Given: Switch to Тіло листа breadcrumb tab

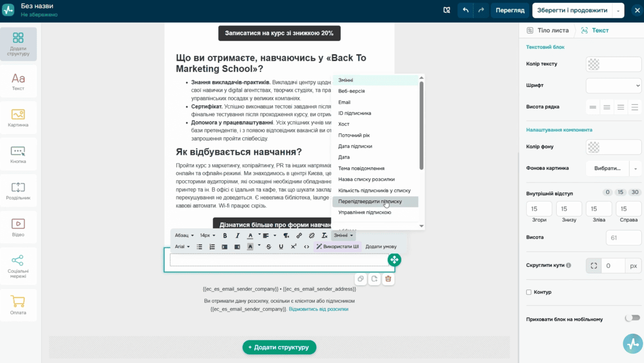Looking at the screenshot, I should (x=547, y=30).
